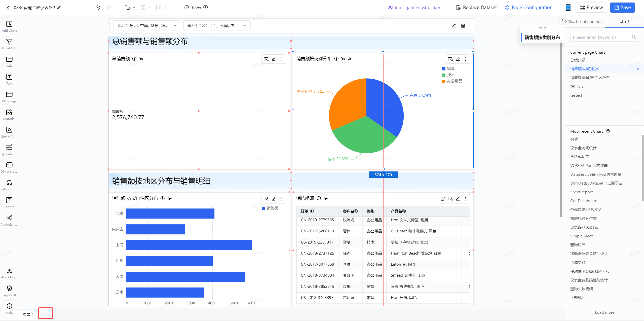This screenshot has width=644, height=321.
Task: Open Add Plugin
Action: click(x=9, y=273)
